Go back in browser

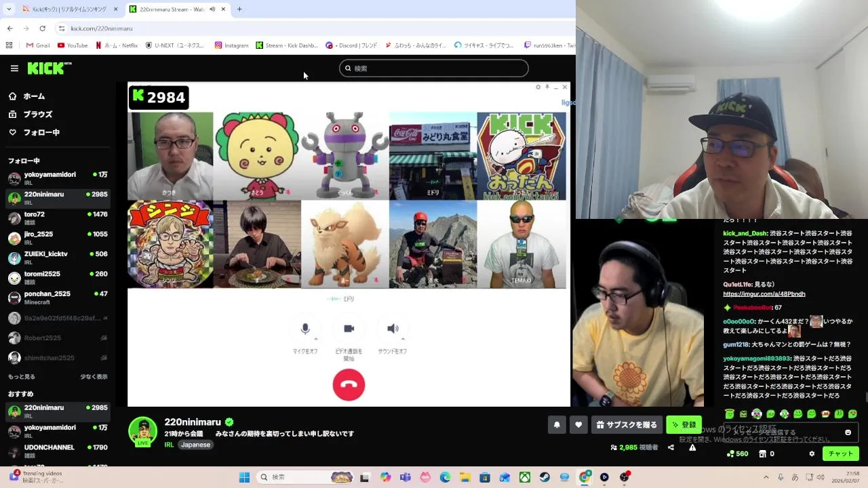(x=9, y=28)
